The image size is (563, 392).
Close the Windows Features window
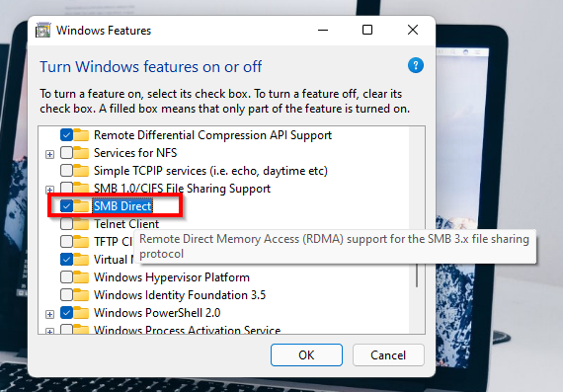point(413,31)
